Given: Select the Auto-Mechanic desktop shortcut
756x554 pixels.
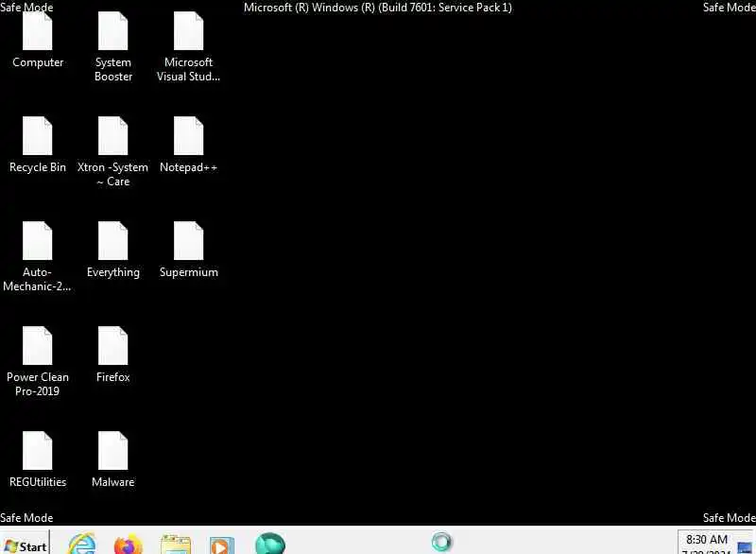Looking at the screenshot, I should coord(38,257).
